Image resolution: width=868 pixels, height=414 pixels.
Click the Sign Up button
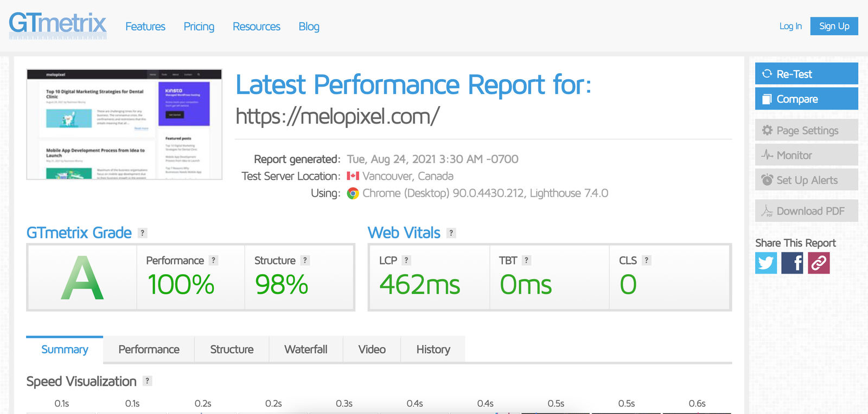(x=834, y=26)
